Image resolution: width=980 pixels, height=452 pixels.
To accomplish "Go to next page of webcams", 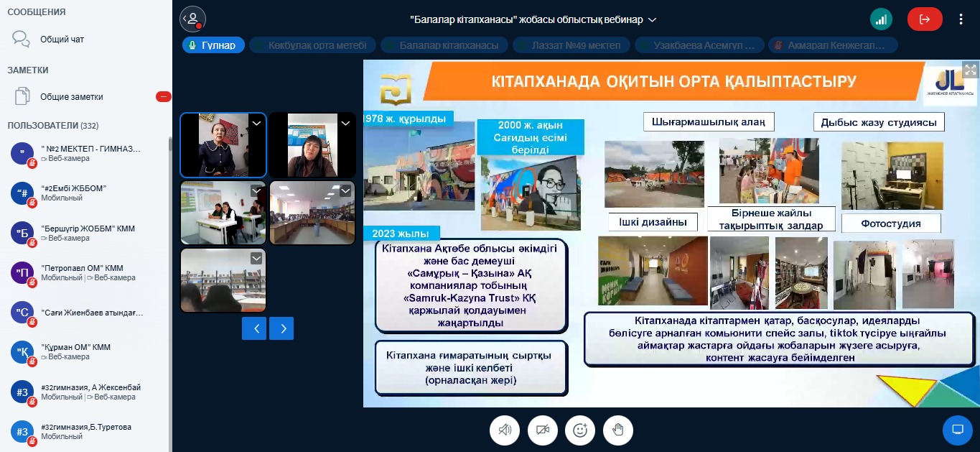I will click(x=282, y=328).
